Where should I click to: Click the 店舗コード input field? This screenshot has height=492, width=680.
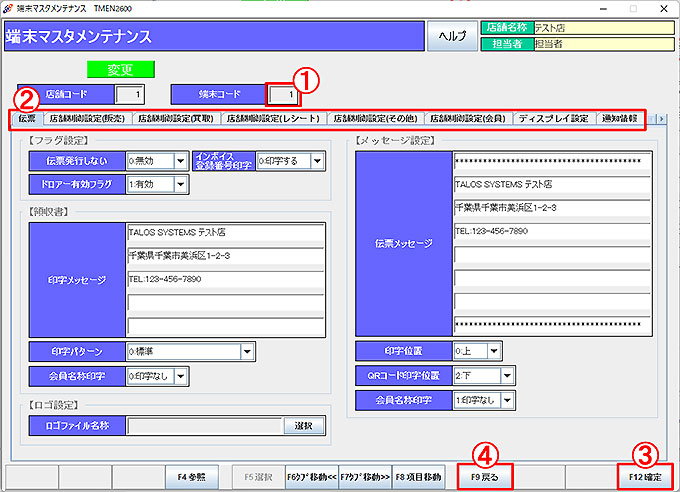[129, 94]
